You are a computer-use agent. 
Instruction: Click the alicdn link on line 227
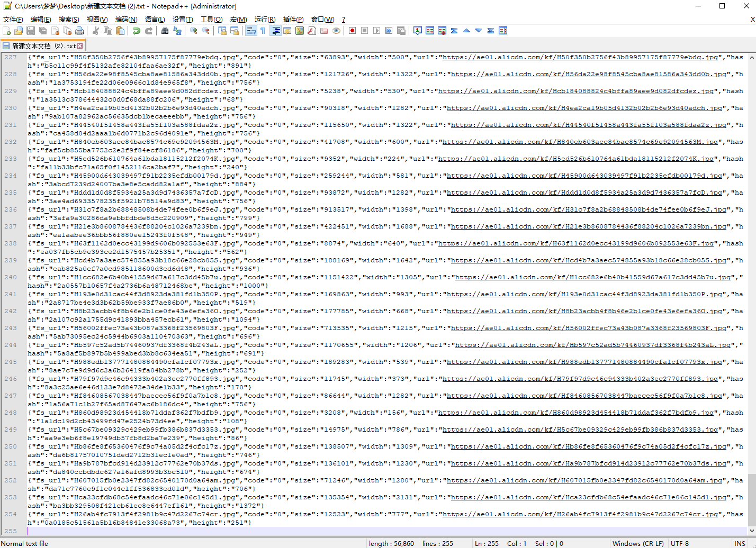point(580,57)
